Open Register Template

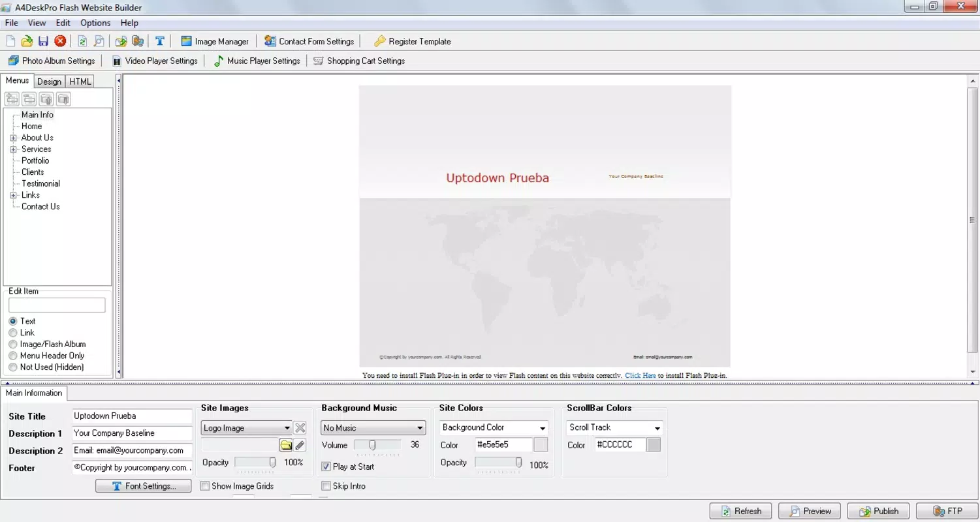412,41
